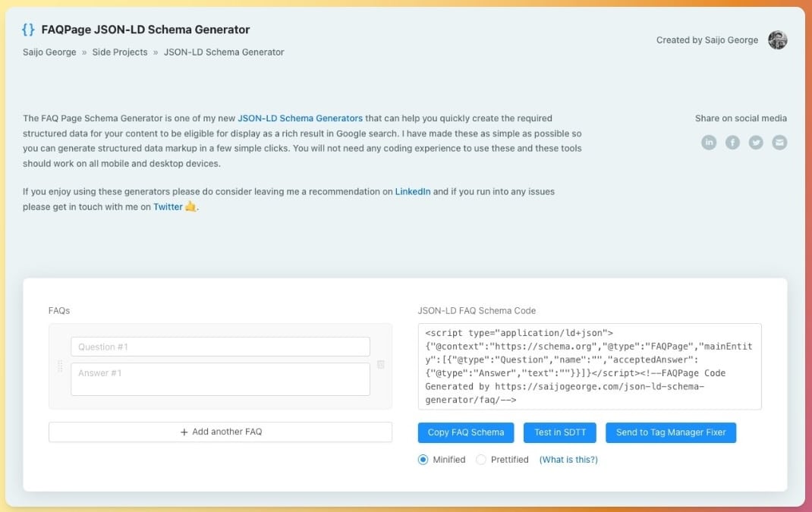The height and width of the screenshot is (512, 812).
Task: Open Side Projects breadcrumb link
Action: coord(120,52)
